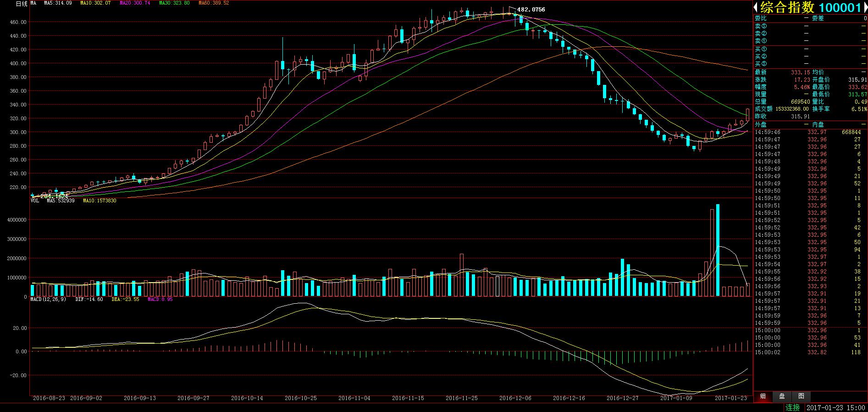The width and height of the screenshot is (868, 412).
Task: Open the 细 detail tab
Action: pyautogui.click(x=763, y=396)
